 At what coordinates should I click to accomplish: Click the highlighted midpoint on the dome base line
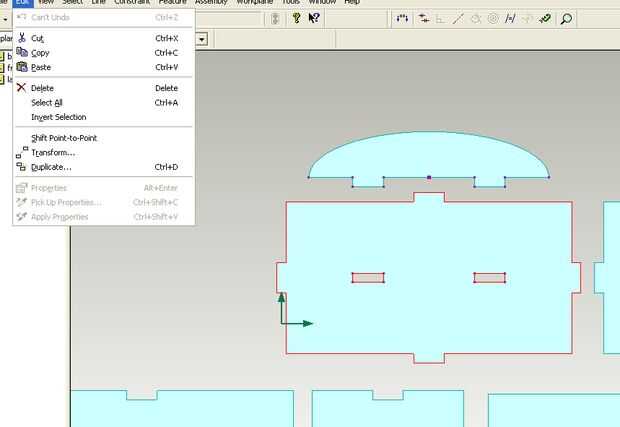point(429,178)
